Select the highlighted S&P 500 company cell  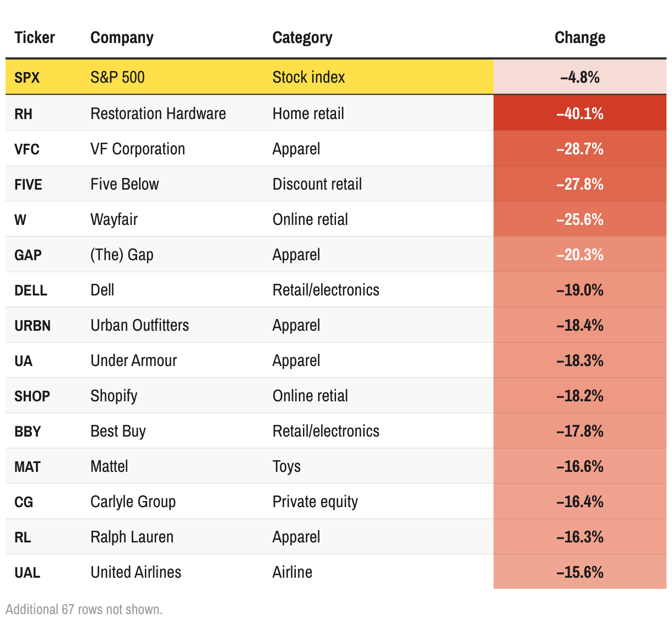click(x=117, y=77)
